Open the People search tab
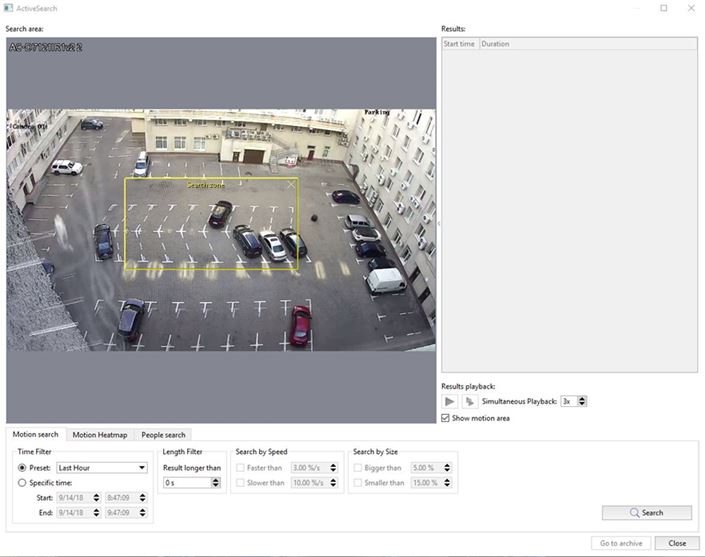 [164, 435]
